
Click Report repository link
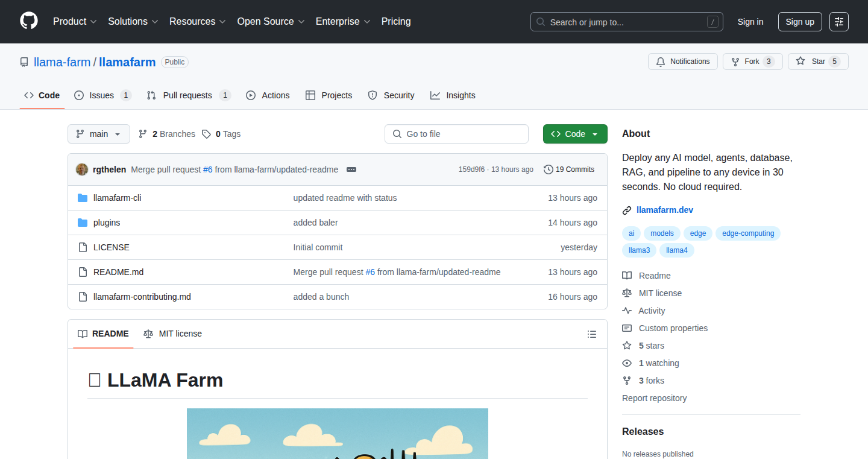(654, 398)
